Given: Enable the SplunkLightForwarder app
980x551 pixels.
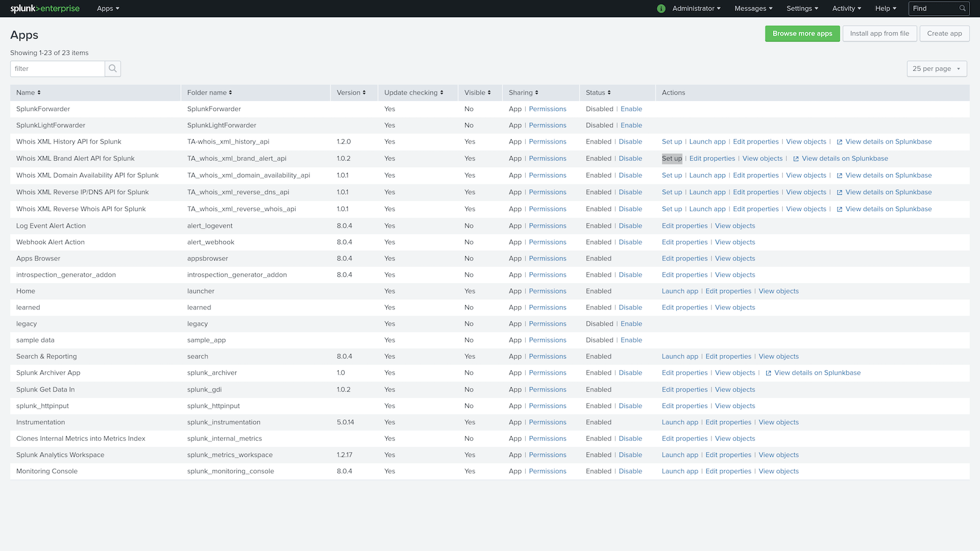Looking at the screenshot, I should pyautogui.click(x=631, y=125).
